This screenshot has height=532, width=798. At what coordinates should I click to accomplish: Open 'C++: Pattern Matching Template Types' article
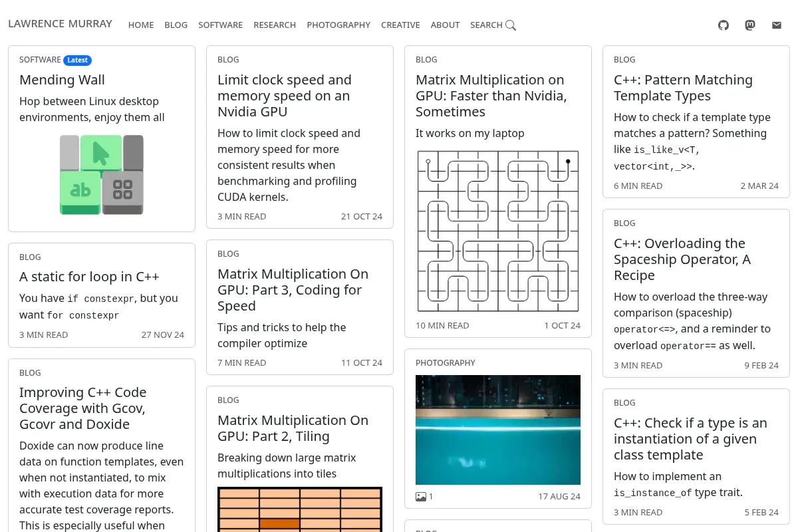[x=683, y=88]
